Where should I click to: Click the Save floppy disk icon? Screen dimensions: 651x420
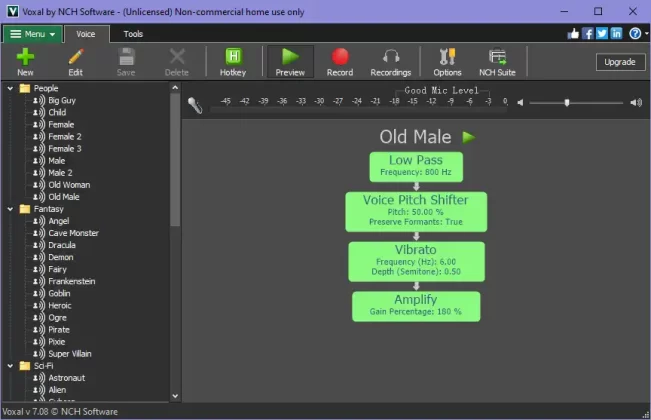click(126, 57)
